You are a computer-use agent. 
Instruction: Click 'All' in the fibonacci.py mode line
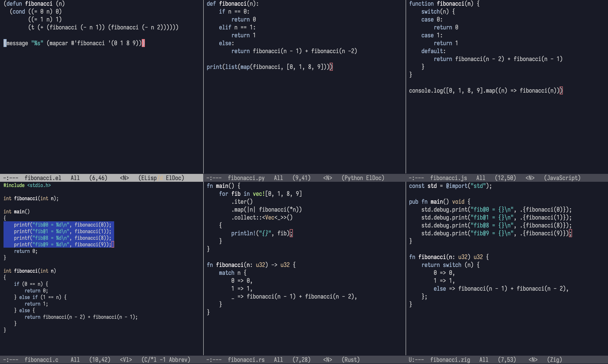278,178
